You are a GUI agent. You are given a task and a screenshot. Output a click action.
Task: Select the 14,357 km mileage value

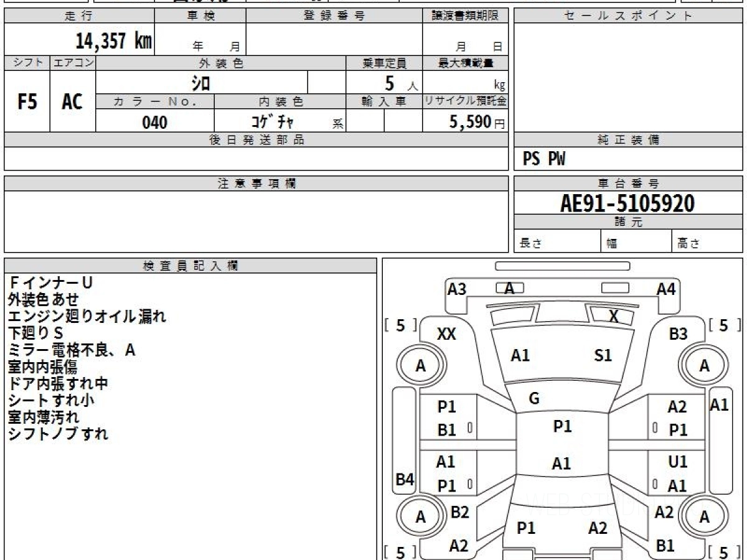(113, 40)
